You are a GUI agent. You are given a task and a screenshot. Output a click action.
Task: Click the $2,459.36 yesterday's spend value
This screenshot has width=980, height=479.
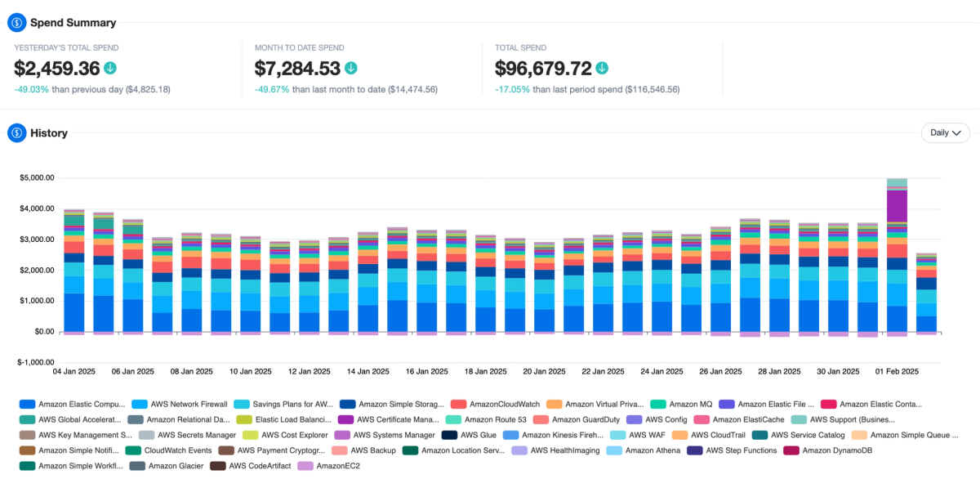(57, 68)
